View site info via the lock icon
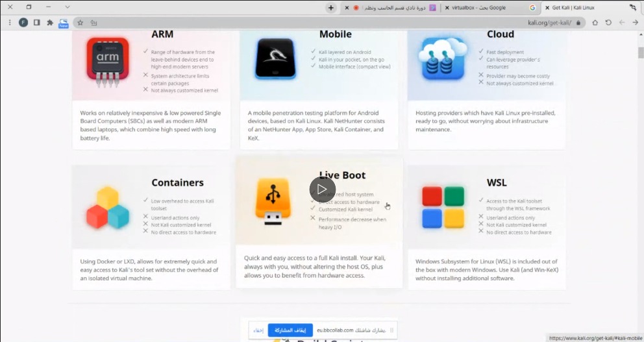Image resolution: width=644 pixels, height=342 pixels. coord(578,23)
